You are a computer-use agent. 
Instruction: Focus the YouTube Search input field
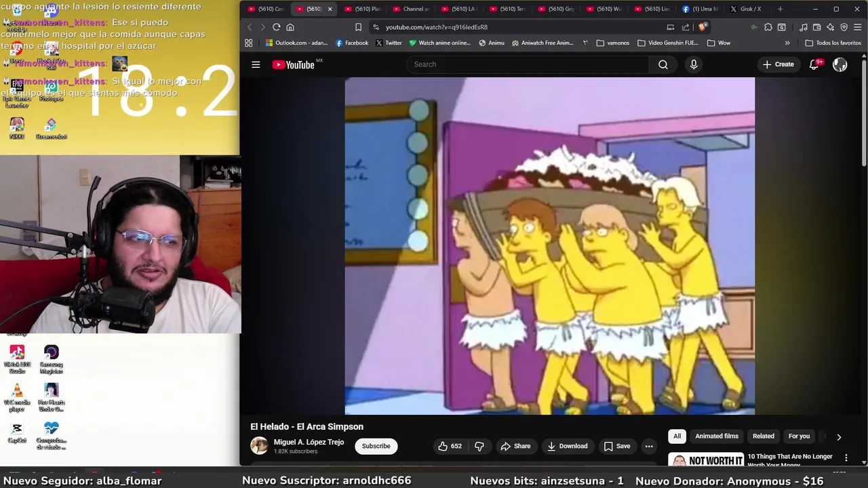click(528, 64)
